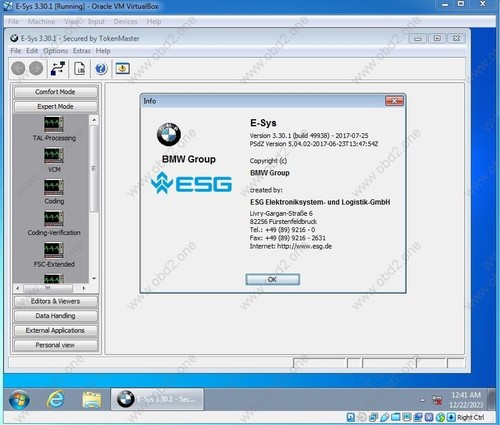The image size is (500, 425).
Task: Expand Data Handling section
Action: pyautogui.click(x=55, y=316)
